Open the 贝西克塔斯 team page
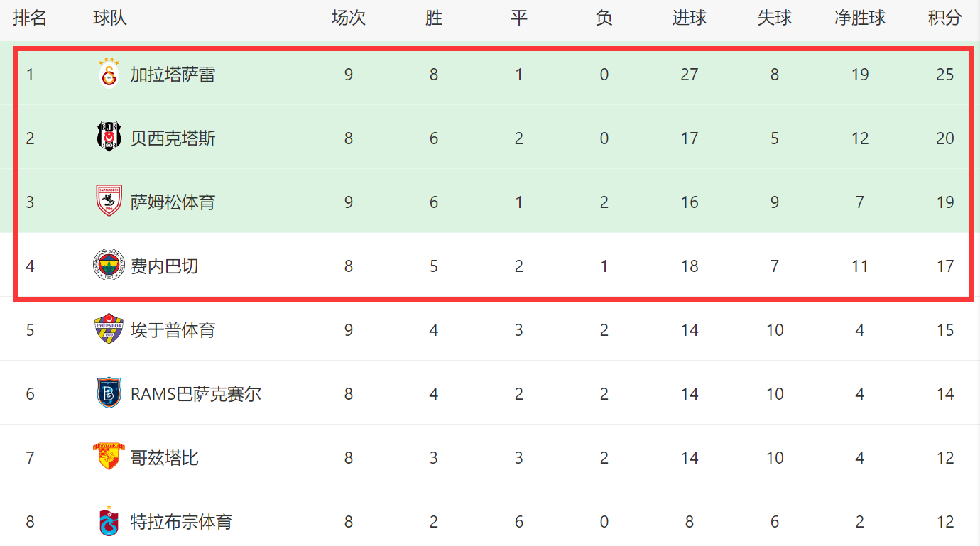The image size is (980, 546). pos(173,138)
